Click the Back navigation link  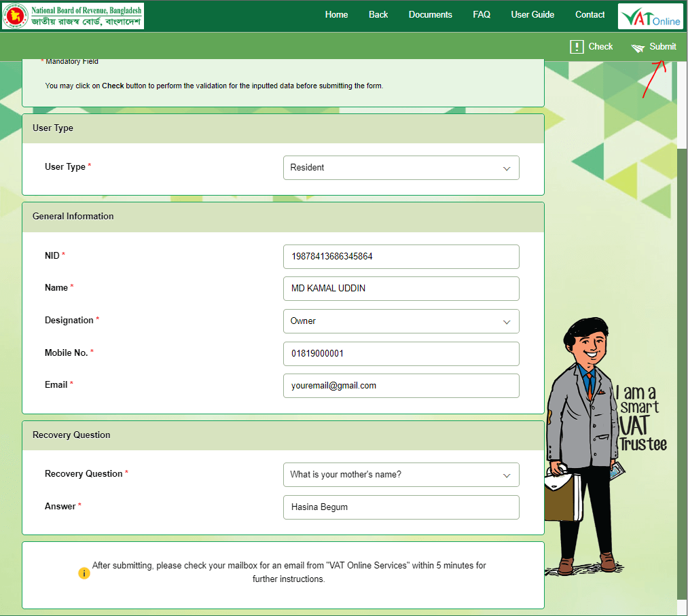(378, 15)
